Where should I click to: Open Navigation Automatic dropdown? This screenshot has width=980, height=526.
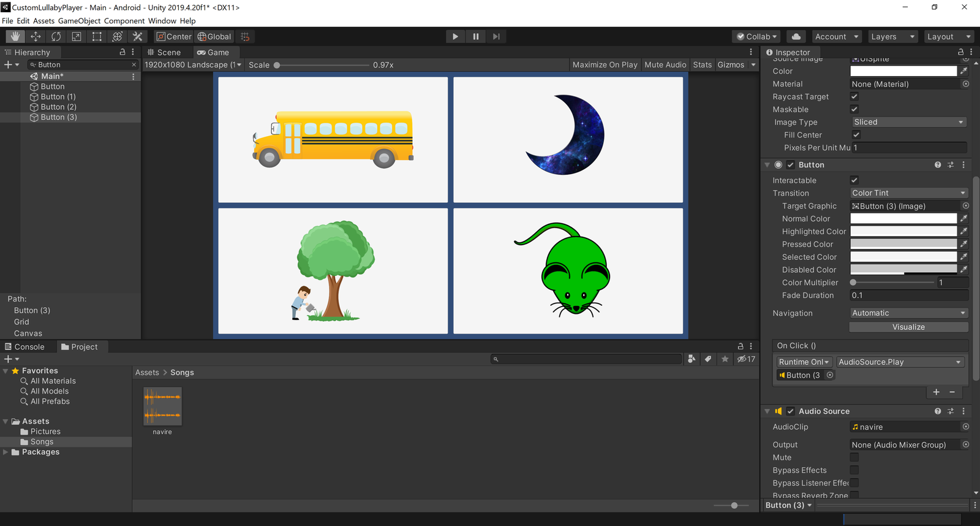coord(909,313)
